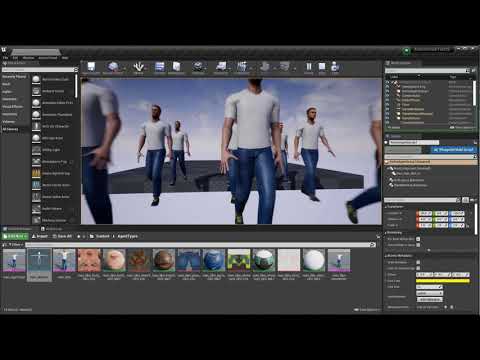Image resolution: width=480 pixels, height=360 pixels.
Task: Open the Add New dropdown in Content Browser
Action: point(15,236)
